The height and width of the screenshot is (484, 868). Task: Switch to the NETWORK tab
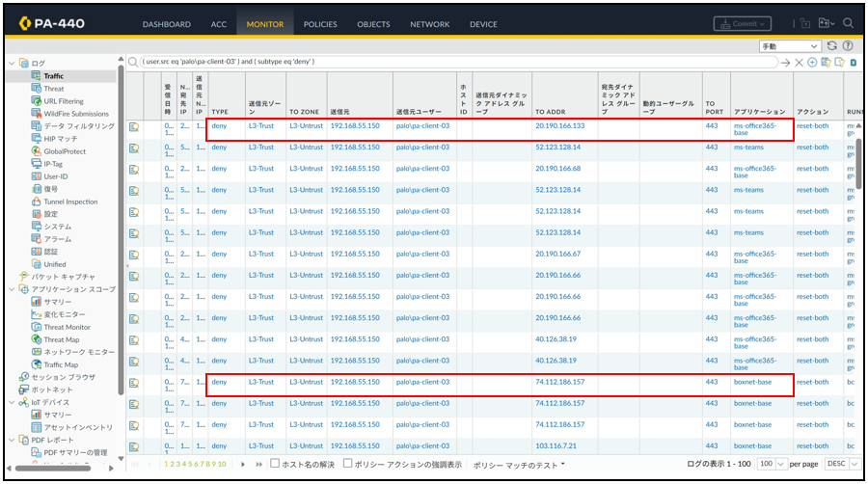pyautogui.click(x=429, y=24)
